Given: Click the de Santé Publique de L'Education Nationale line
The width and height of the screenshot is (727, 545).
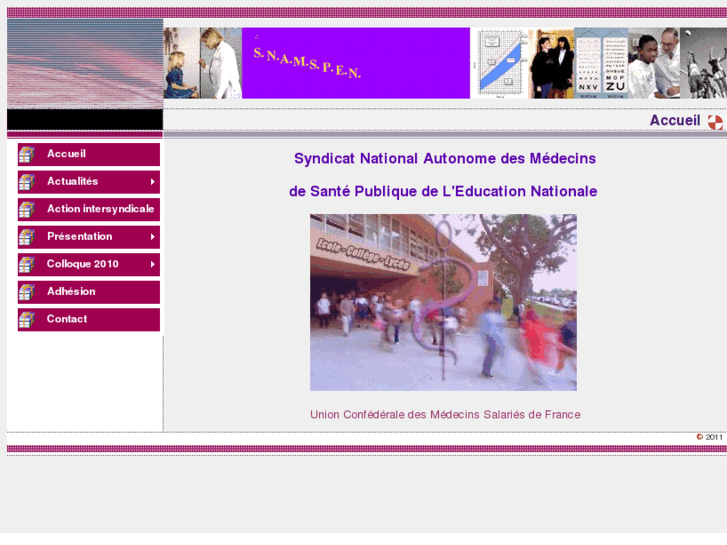Looking at the screenshot, I should [x=443, y=192].
